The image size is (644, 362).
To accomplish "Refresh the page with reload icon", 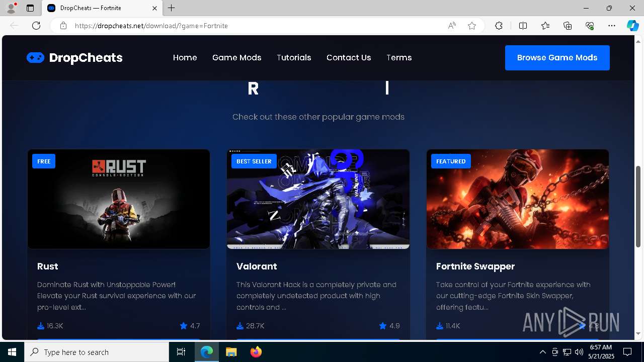I will click(36, 26).
